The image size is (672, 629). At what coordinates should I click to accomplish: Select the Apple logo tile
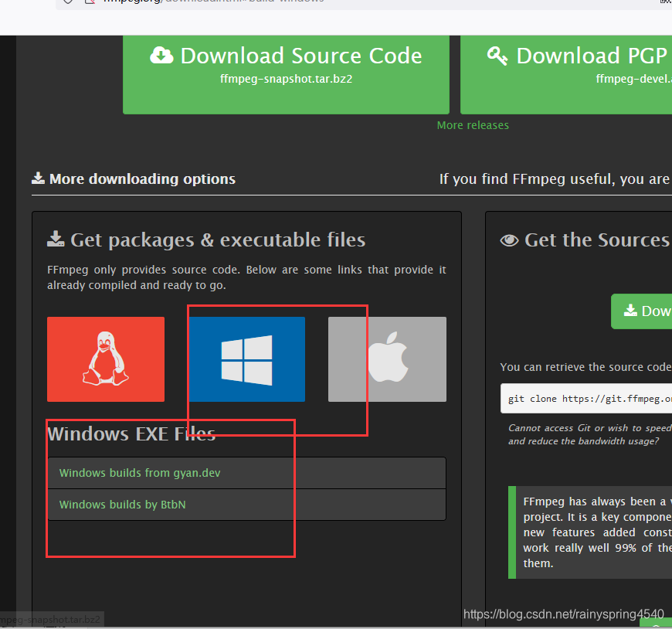[387, 359]
